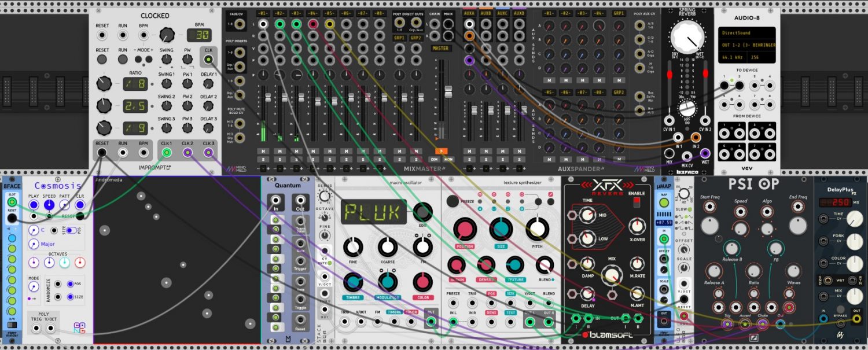Open the AUXA label on AuxSpander
The image size is (868, 350).
(469, 13)
